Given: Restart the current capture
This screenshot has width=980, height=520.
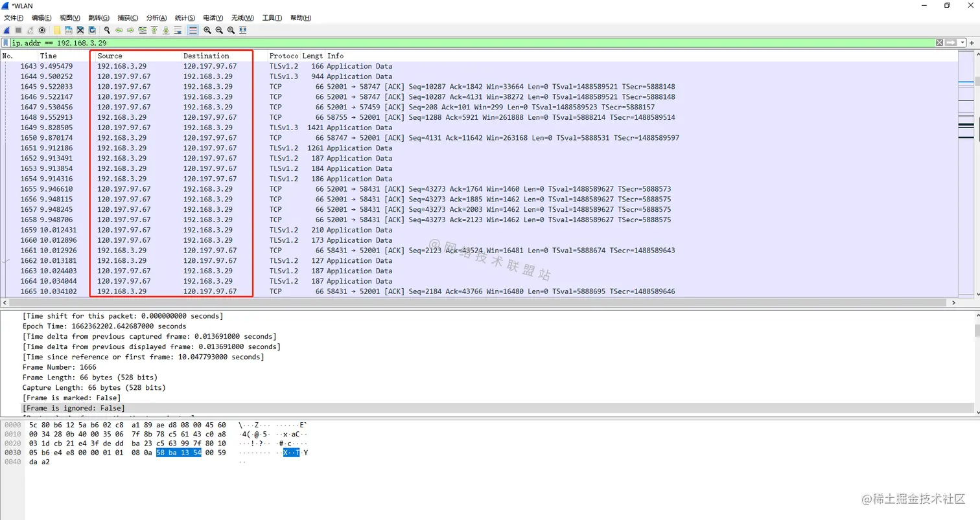Looking at the screenshot, I should tap(30, 30).
